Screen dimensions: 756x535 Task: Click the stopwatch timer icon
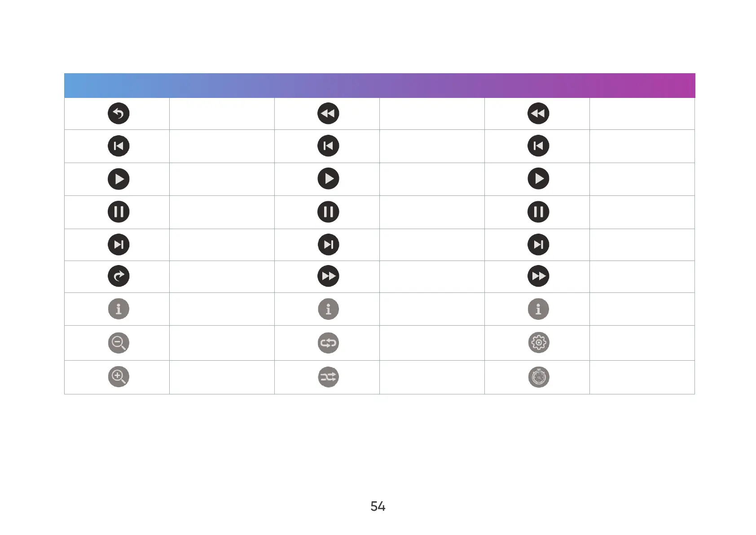538,377
